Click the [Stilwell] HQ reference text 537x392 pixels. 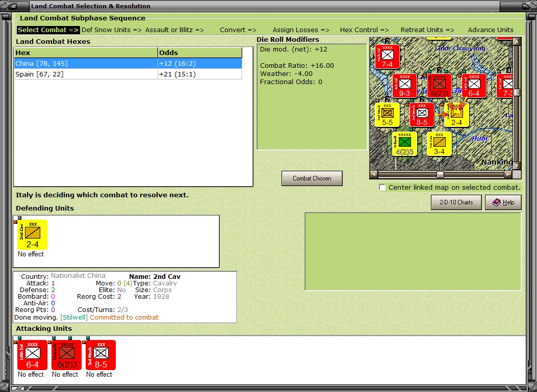coord(74,318)
